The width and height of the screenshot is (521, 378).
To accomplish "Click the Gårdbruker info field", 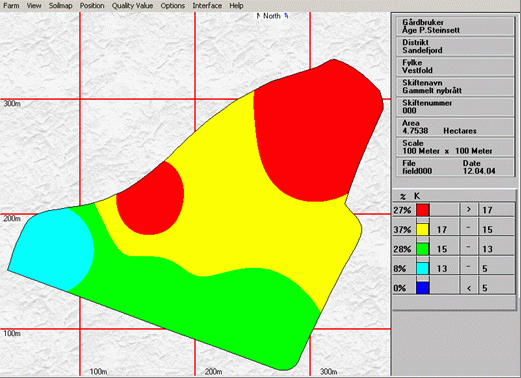I will pos(455,26).
